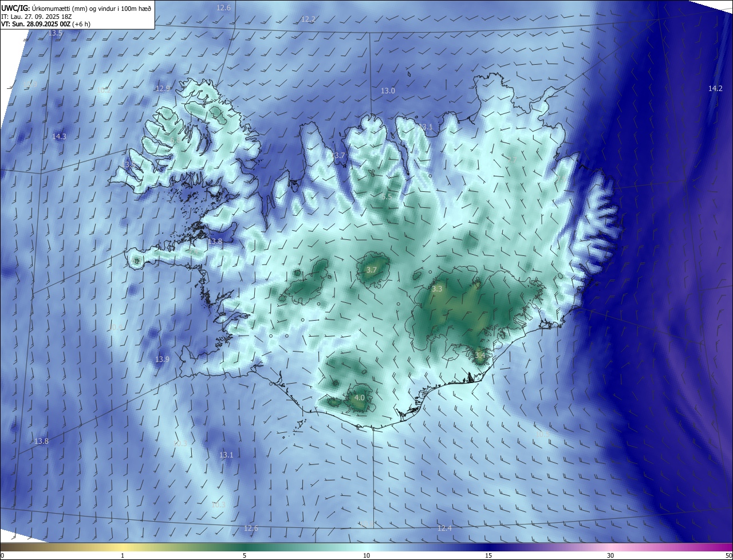
Task: Click the 13.0 value label
Action: coord(388,91)
